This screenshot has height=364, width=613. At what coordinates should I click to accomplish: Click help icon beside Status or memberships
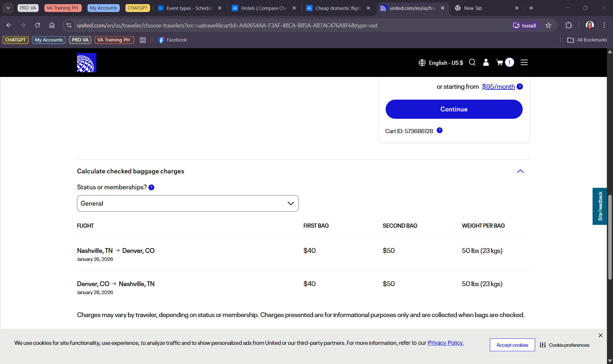click(151, 187)
